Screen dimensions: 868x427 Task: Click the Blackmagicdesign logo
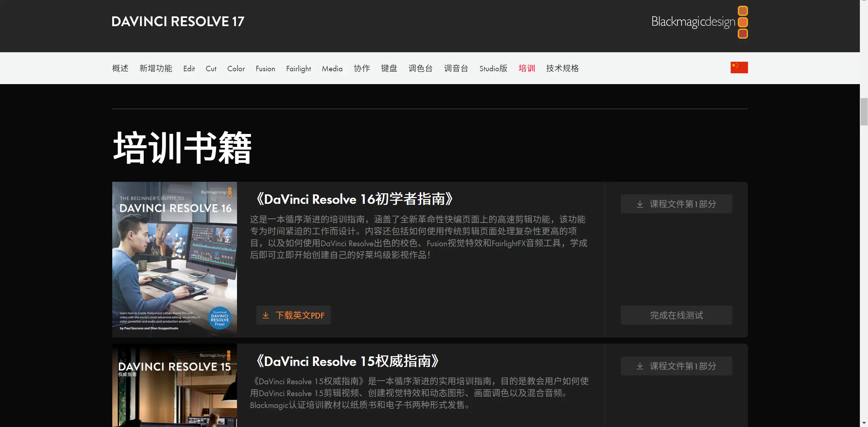[699, 22]
